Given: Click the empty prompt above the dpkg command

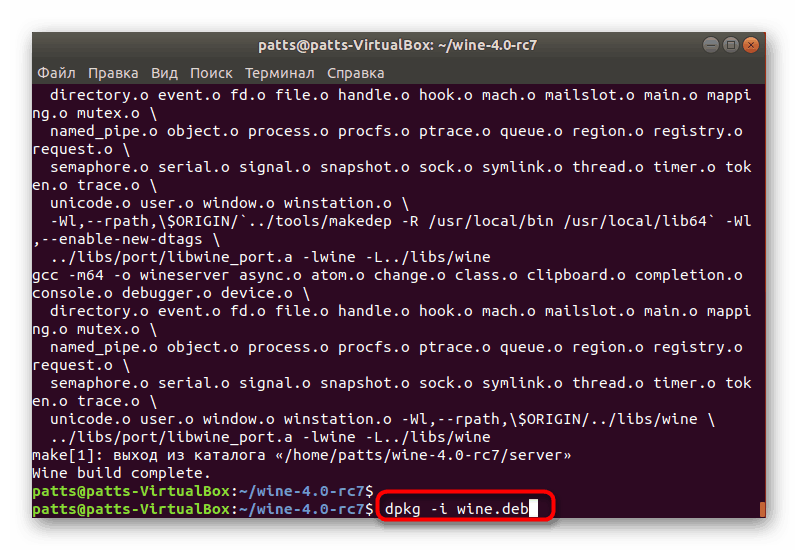Looking at the screenshot, I should coord(203,491).
